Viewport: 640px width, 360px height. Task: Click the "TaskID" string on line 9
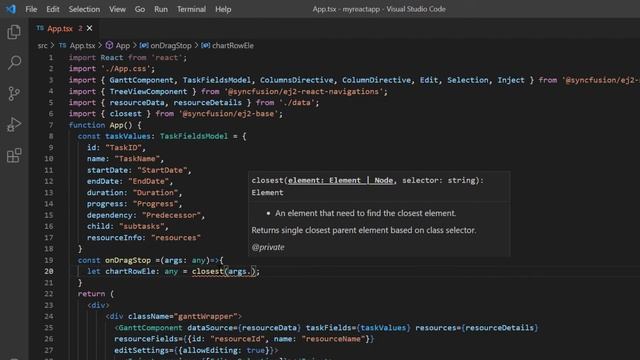point(123,147)
